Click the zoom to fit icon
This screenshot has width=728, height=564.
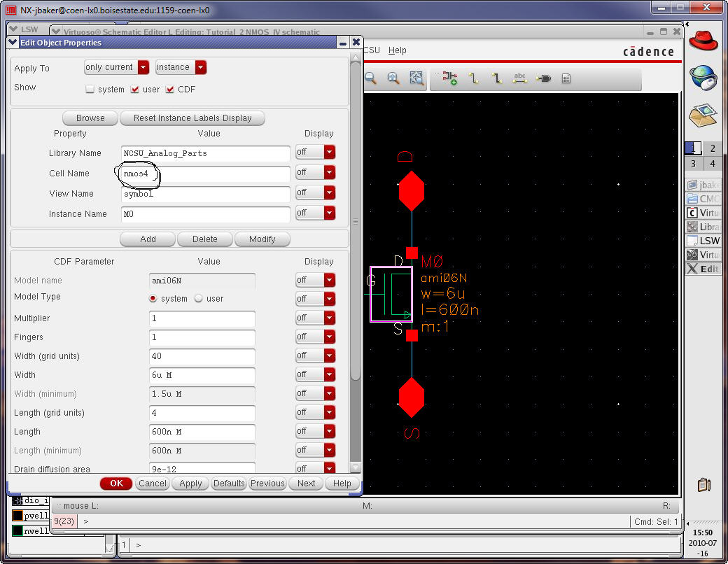416,78
